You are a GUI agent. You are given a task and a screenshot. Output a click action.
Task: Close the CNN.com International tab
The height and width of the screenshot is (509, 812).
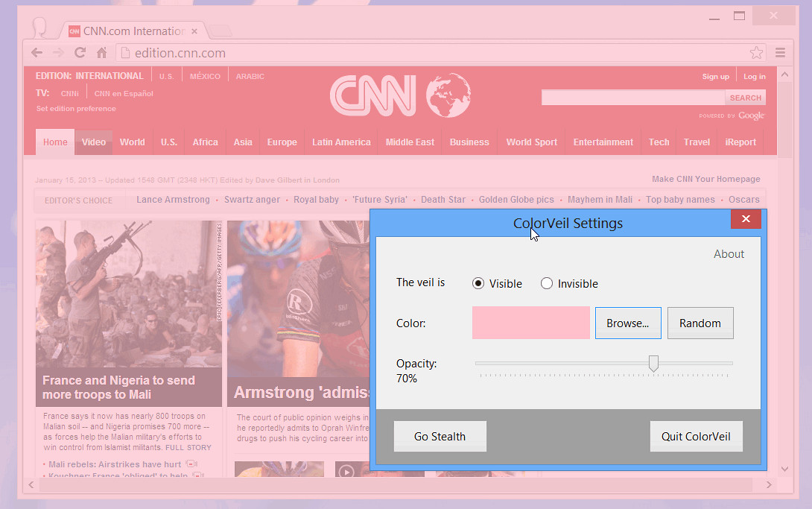(194, 31)
